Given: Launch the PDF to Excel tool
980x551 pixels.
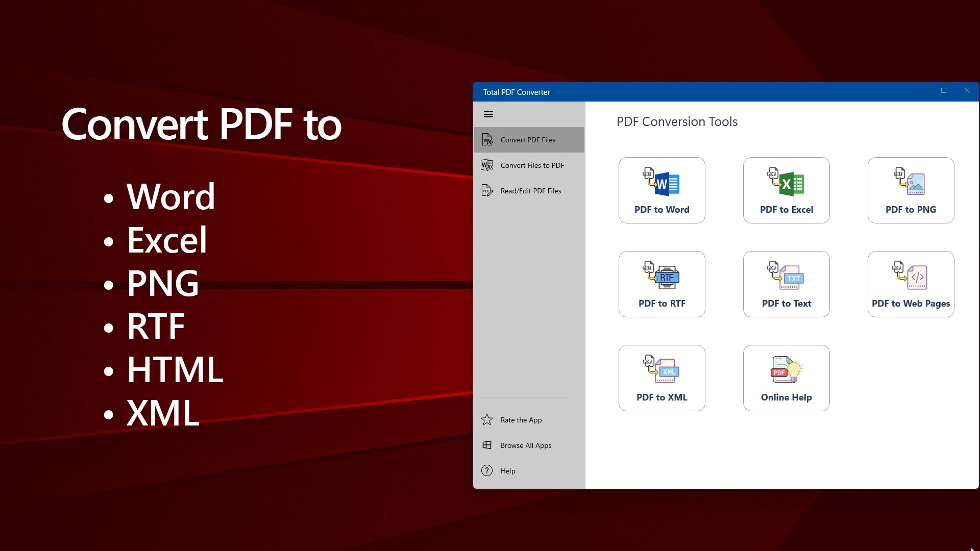Looking at the screenshot, I should tap(786, 190).
